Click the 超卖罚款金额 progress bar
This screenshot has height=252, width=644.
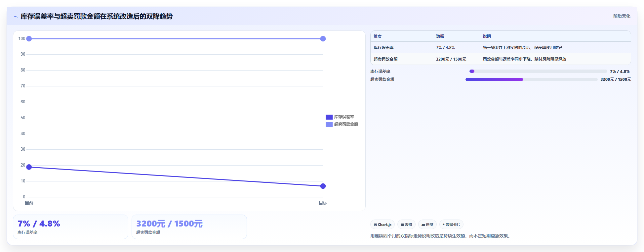tap(531, 79)
